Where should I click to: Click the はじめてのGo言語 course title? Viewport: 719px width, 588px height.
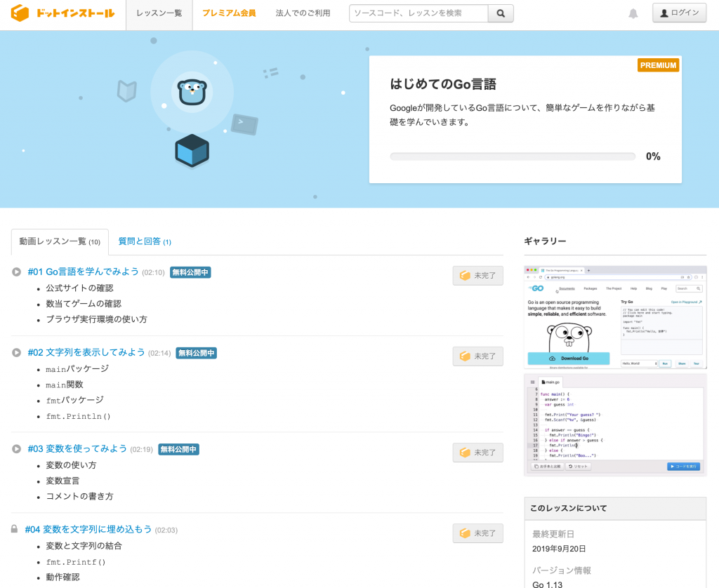tap(443, 84)
